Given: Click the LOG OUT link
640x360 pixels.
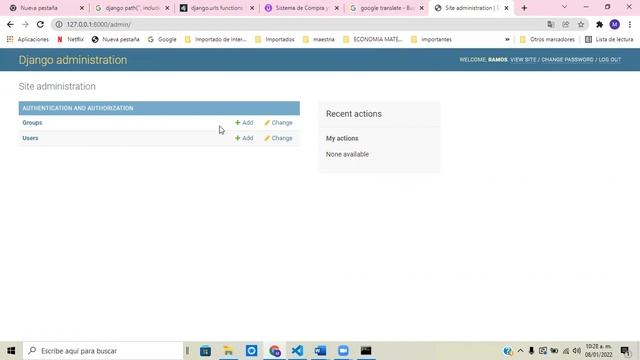Looking at the screenshot, I should click(x=610, y=60).
